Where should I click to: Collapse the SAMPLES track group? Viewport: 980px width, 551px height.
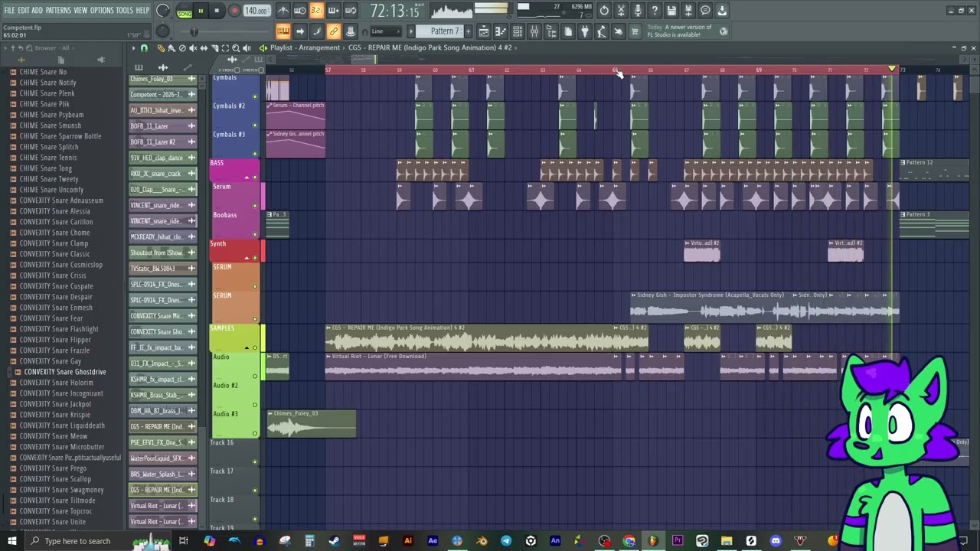247,348
